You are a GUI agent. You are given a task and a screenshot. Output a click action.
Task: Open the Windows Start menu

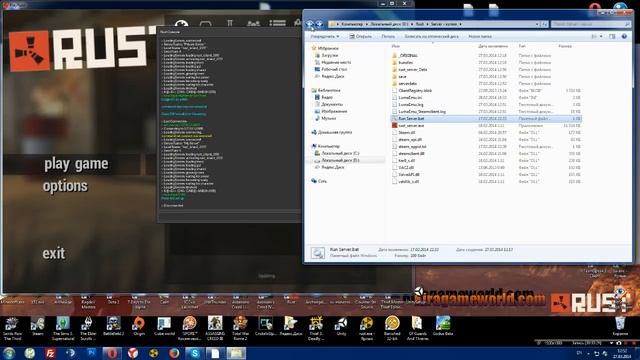pyautogui.click(x=9, y=353)
